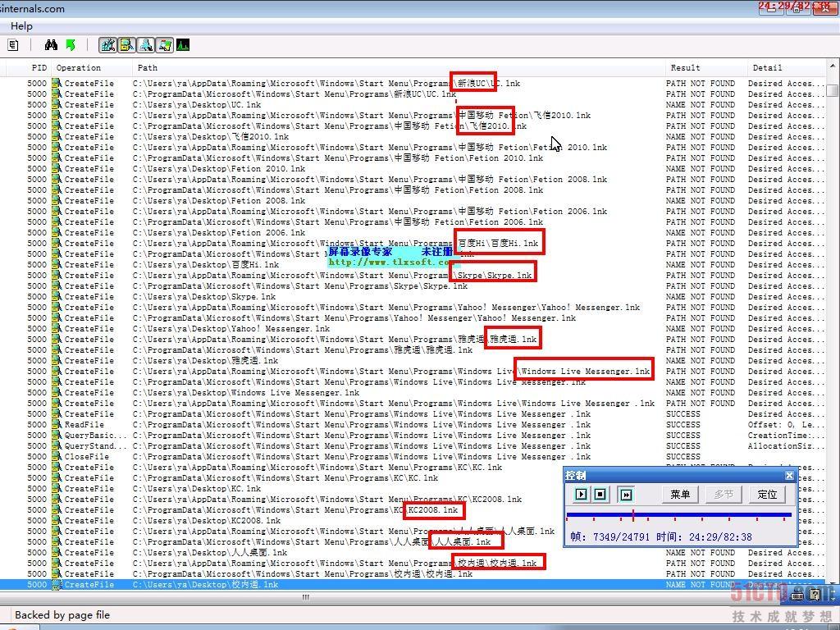Click SUCCESS result in the ReadFile row

[x=683, y=425]
